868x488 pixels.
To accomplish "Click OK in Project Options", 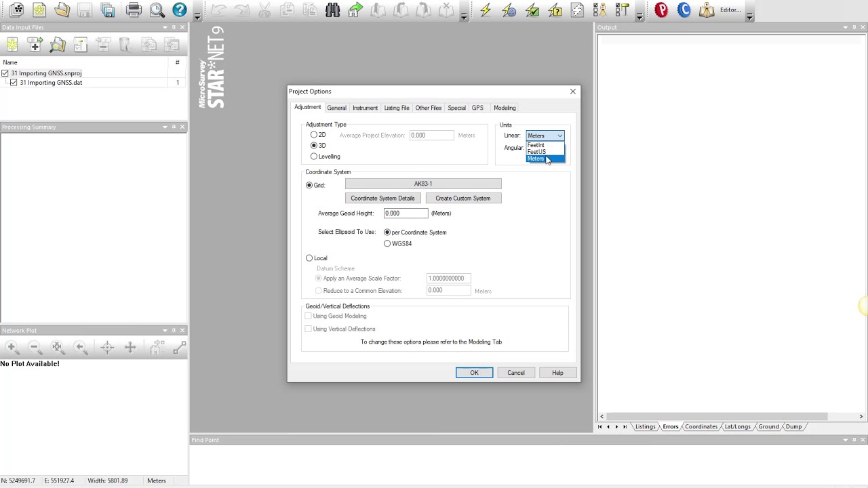I will 474,373.
